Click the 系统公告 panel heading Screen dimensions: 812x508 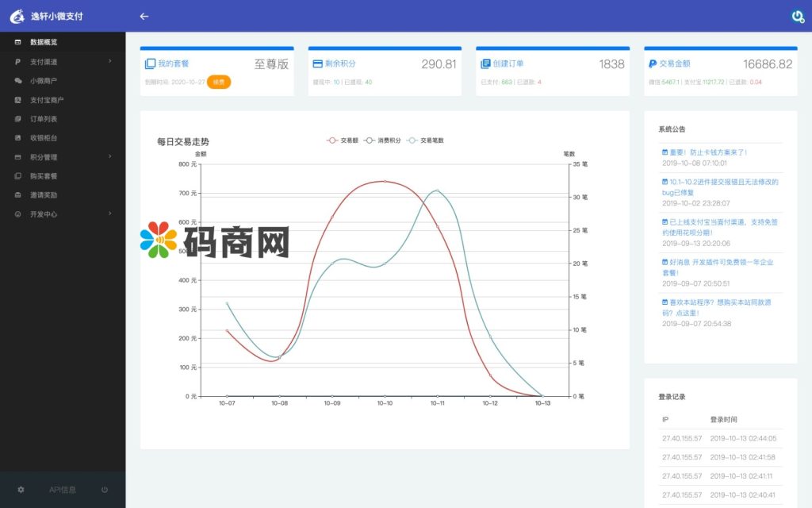(x=672, y=129)
